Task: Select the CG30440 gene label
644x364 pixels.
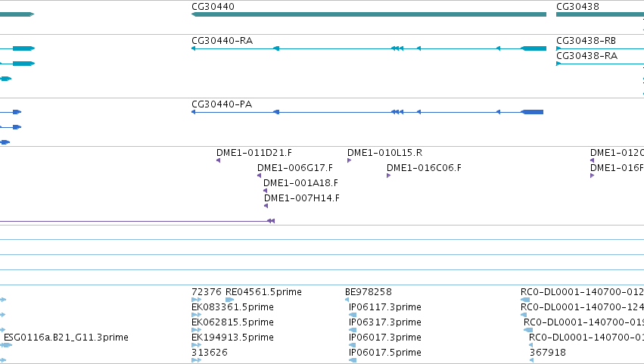Action: pos(213,7)
